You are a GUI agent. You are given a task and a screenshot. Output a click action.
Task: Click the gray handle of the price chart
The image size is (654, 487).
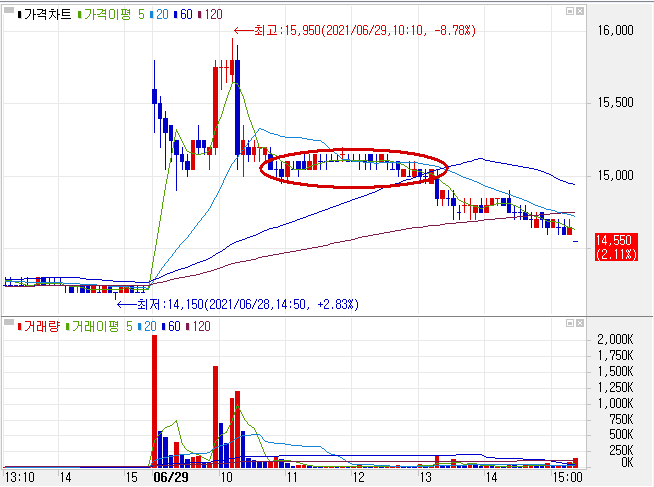9,10
